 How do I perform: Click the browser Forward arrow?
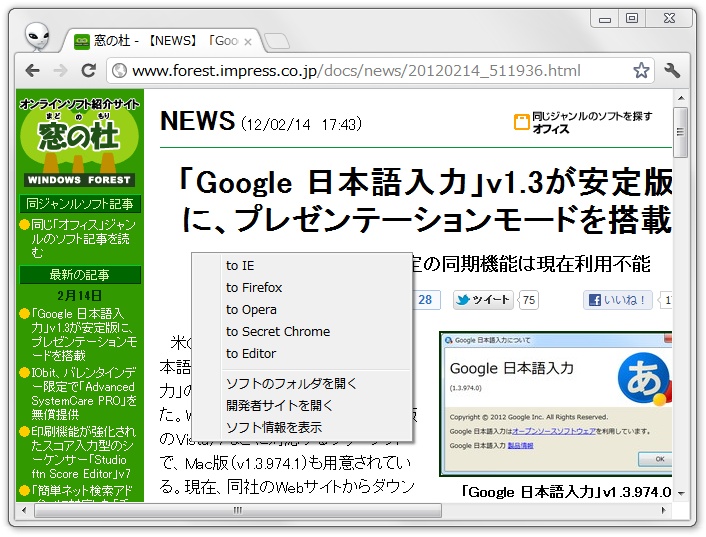coord(60,71)
